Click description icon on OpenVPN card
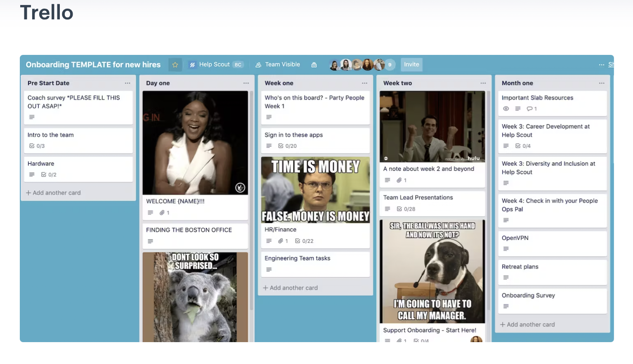633x364 pixels. click(x=506, y=249)
